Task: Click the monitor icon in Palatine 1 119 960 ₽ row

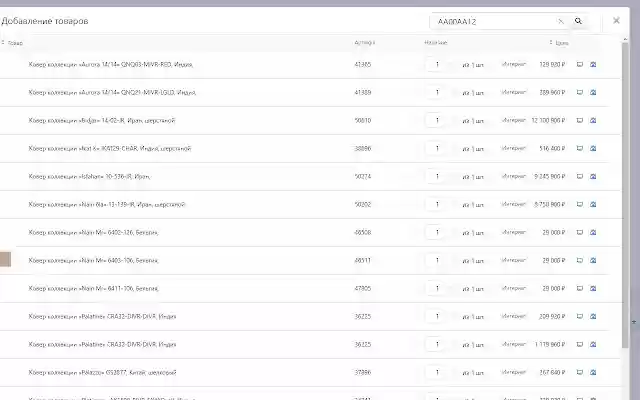Action: 580,344
